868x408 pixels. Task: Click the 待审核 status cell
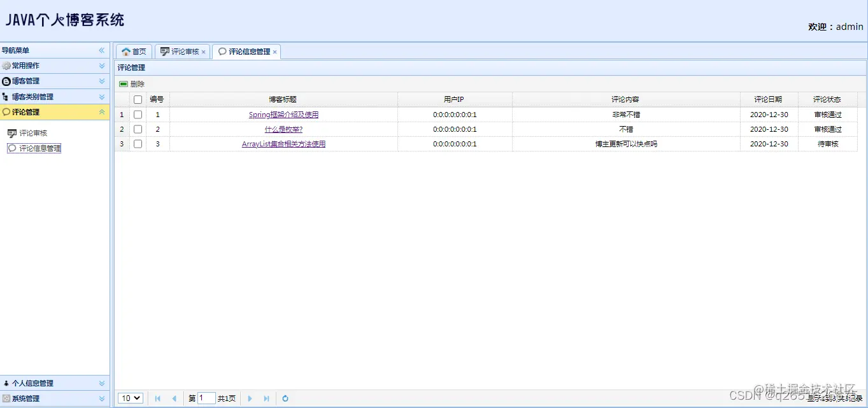click(x=827, y=144)
